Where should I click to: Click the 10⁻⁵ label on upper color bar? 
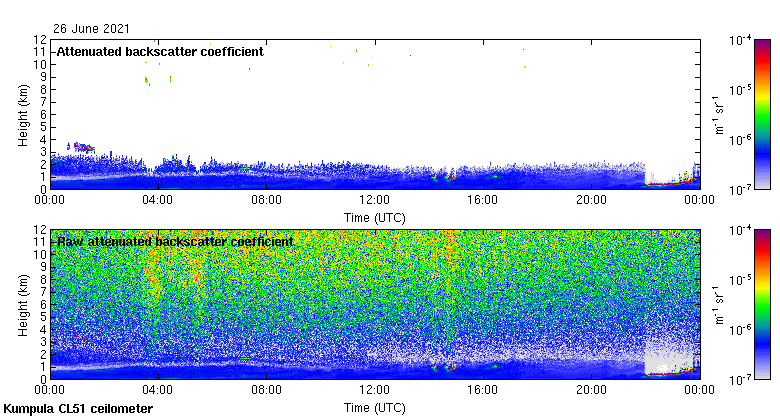click(740, 90)
